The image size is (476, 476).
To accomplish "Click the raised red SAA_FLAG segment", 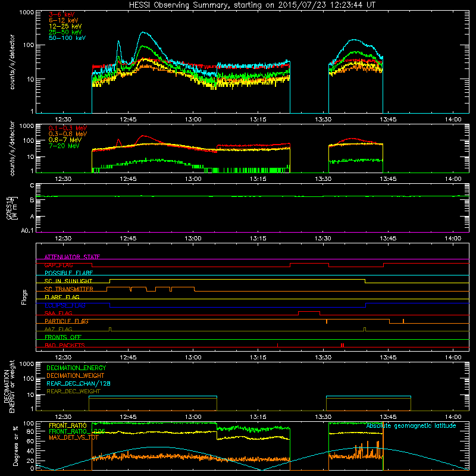I will (x=309, y=312).
